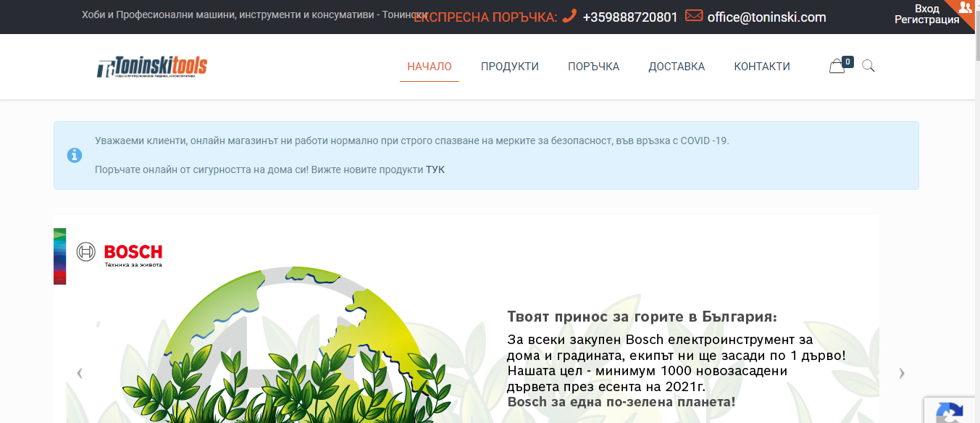Click the "Твоят принос за горите" heading
Viewport: 980px width, 423px height.
tap(642, 317)
